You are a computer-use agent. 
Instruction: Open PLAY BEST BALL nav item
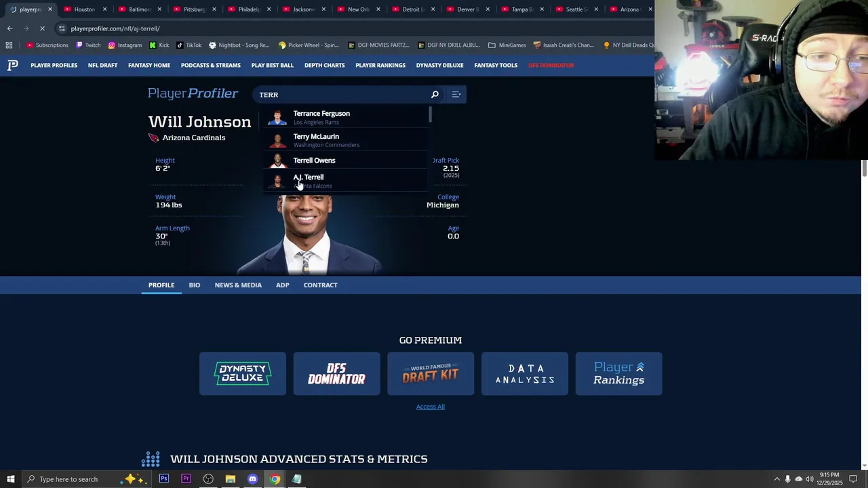[273, 65]
